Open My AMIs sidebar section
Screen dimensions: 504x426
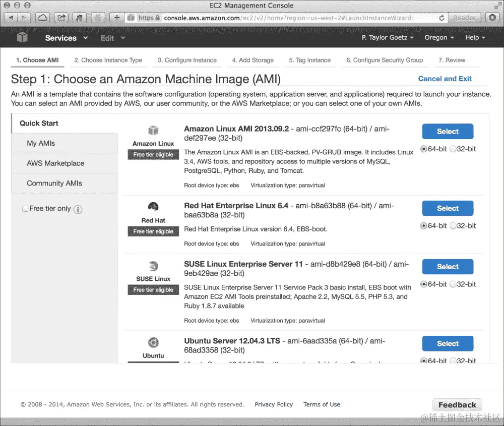click(65, 143)
